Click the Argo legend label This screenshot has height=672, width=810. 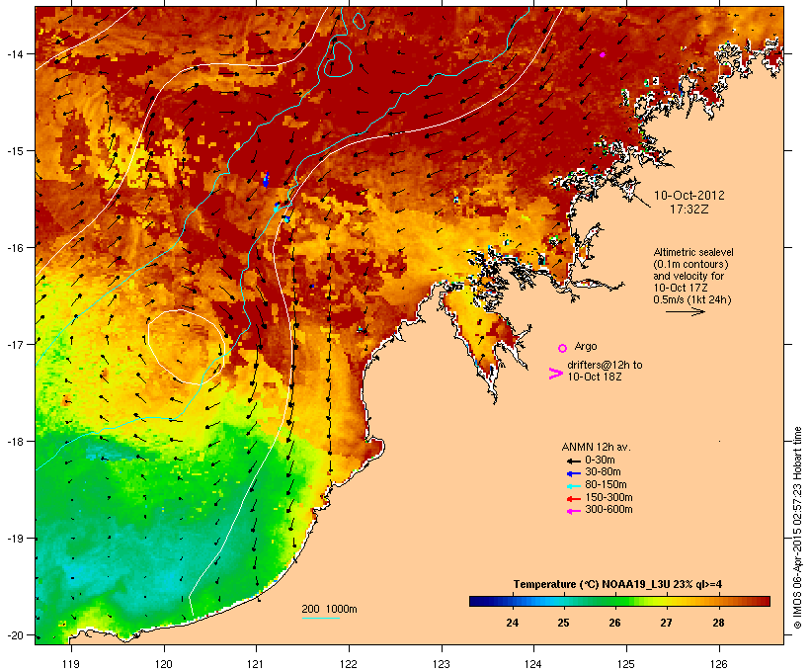click(586, 346)
